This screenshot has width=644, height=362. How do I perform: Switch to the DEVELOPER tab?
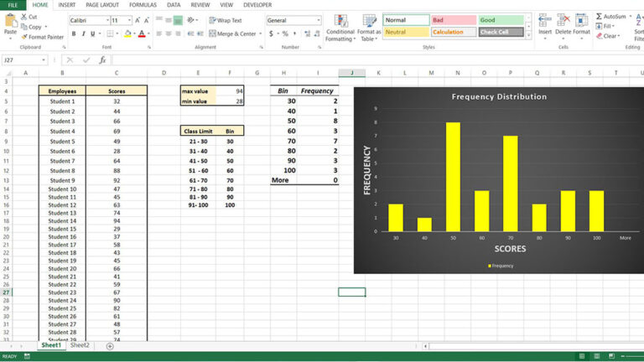[257, 5]
